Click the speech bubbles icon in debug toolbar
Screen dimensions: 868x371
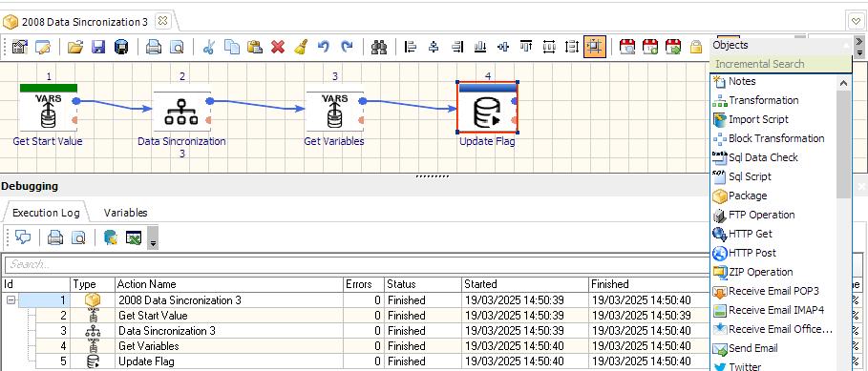click(x=23, y=237)
